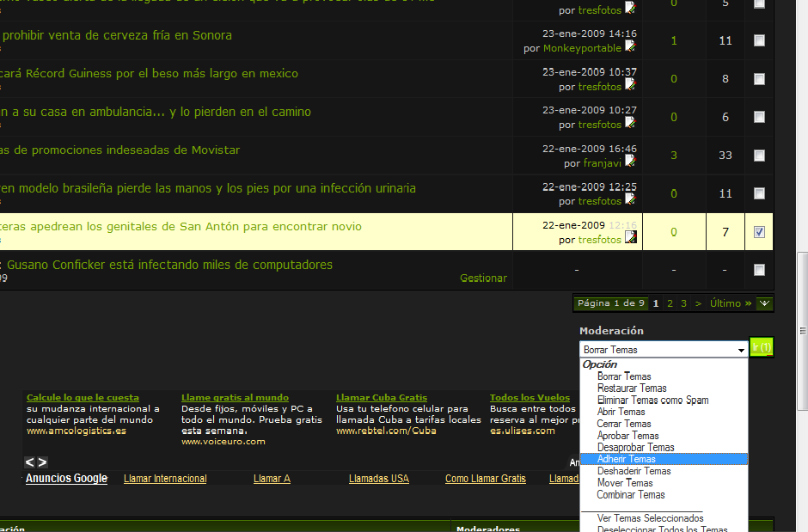Select the Movistar promotions thread checkbox
The height and width of the screenshot is (532, 808).
[x=759, y=156]
